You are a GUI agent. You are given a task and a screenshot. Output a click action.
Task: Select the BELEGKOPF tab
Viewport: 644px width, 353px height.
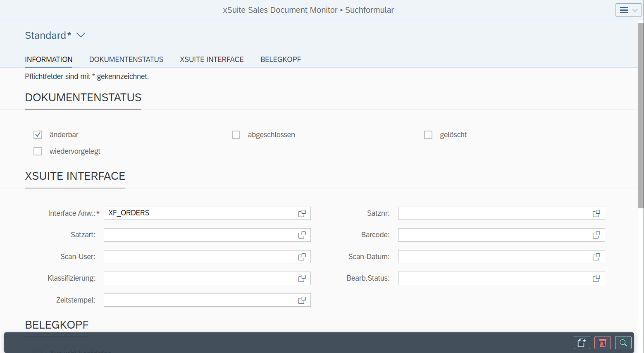click(280, 59)
